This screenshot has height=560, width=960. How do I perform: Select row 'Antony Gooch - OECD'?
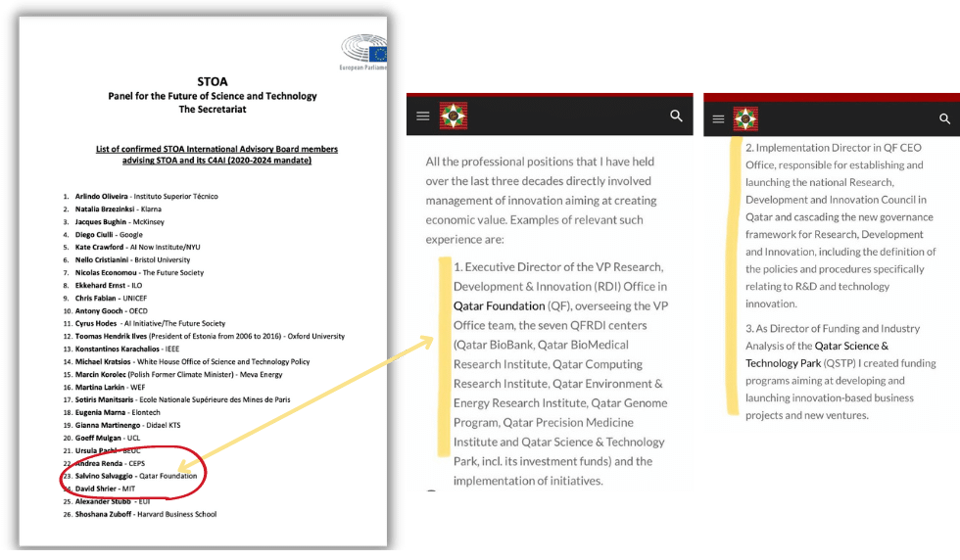tap(105, 311)
